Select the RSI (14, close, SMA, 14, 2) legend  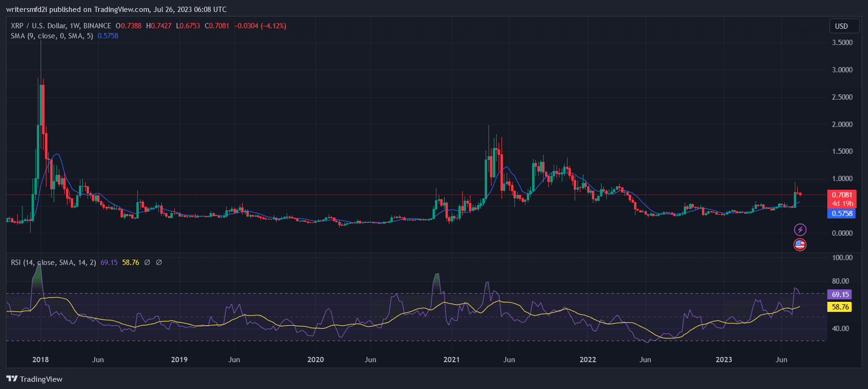pyautogui.click(x=53, y=263)
